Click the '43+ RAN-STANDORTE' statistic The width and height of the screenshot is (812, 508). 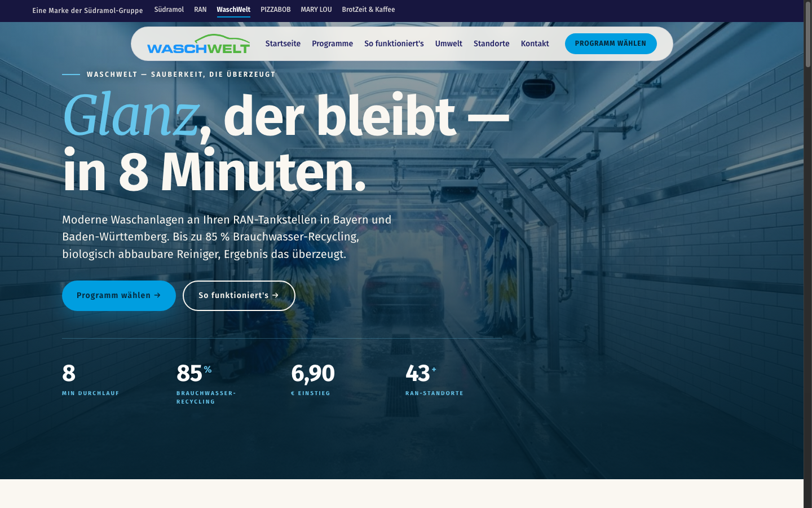[x=434, y=379]
